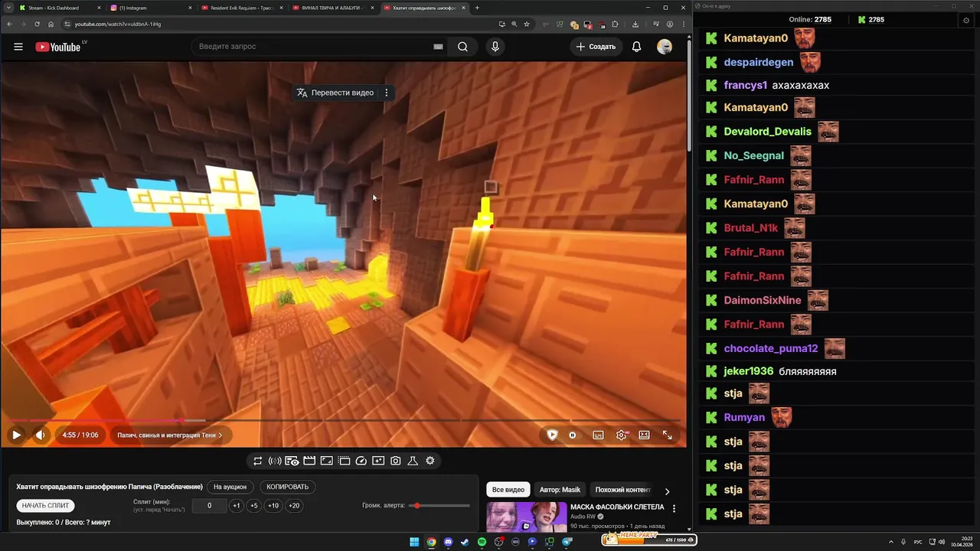Screen dimensions: 980x551
Task: Toggle the loop icon in extension toolbar
Action: 257,461
